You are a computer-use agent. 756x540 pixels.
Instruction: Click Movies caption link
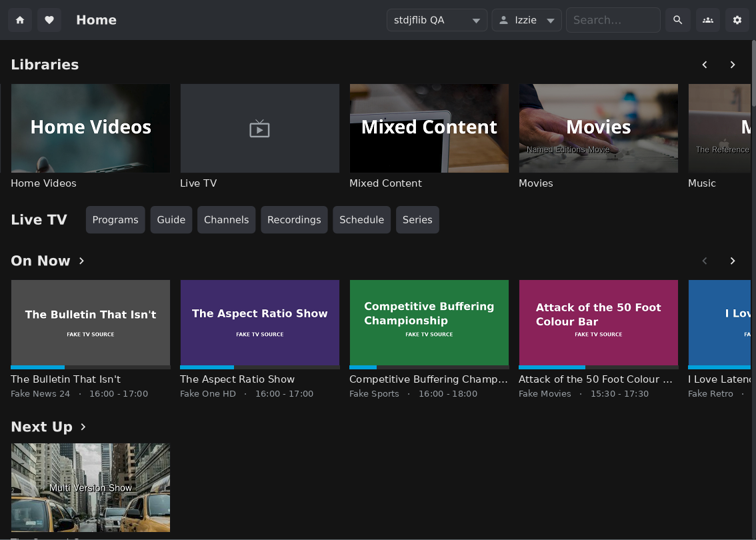tap(535, 183)
